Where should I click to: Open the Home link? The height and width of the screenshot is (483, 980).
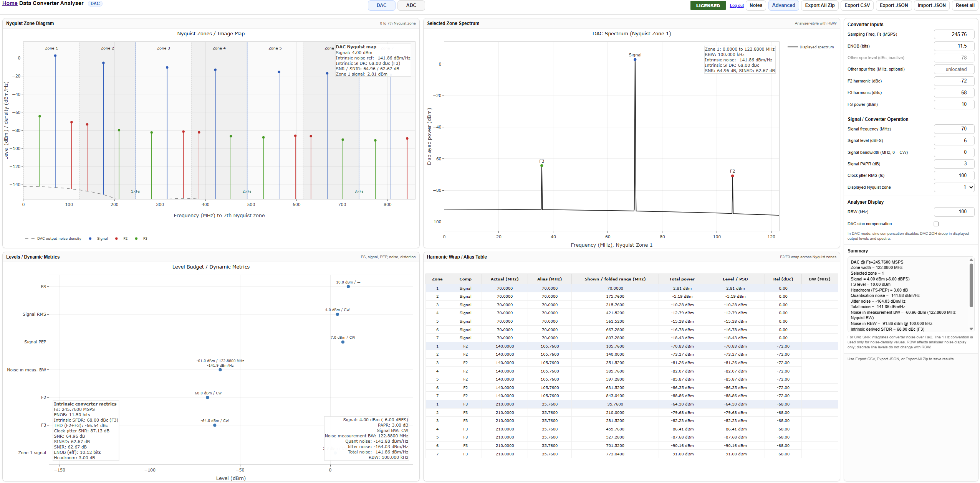(10, 3)
